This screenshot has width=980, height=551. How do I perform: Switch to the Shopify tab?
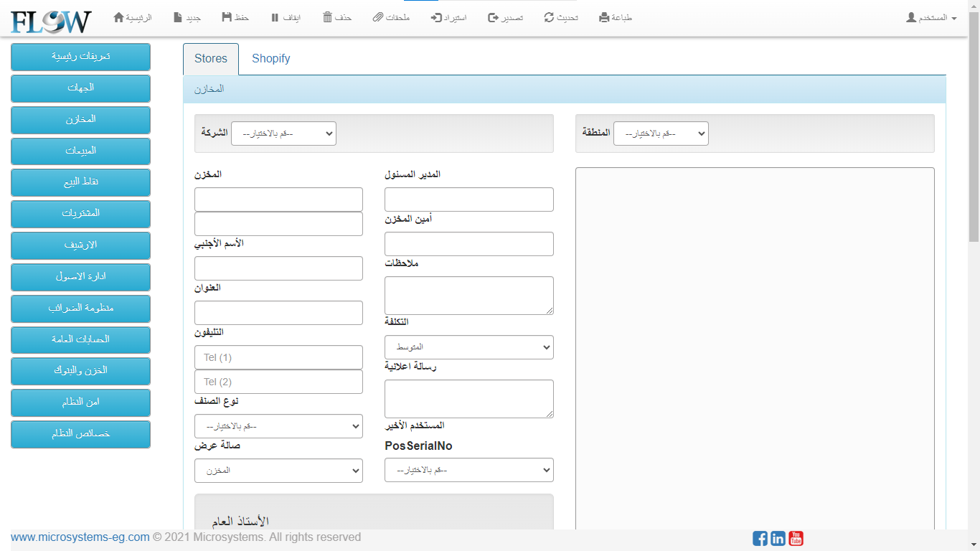270,59
